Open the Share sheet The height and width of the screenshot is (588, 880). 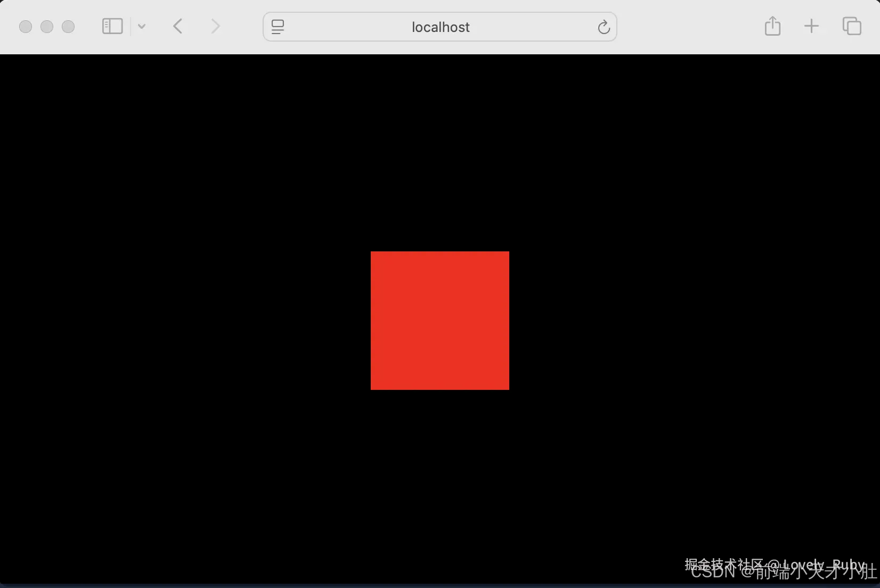tap(772, 26)
